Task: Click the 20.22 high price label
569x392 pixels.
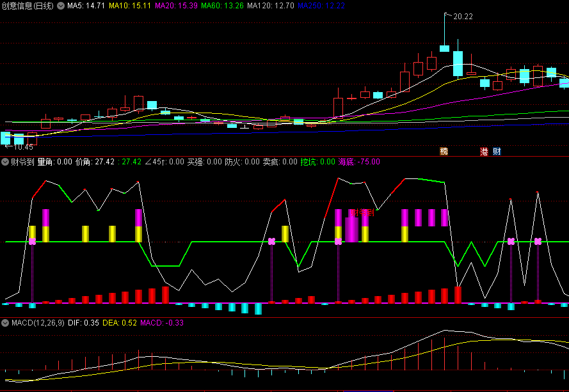Action: point(463,17)
